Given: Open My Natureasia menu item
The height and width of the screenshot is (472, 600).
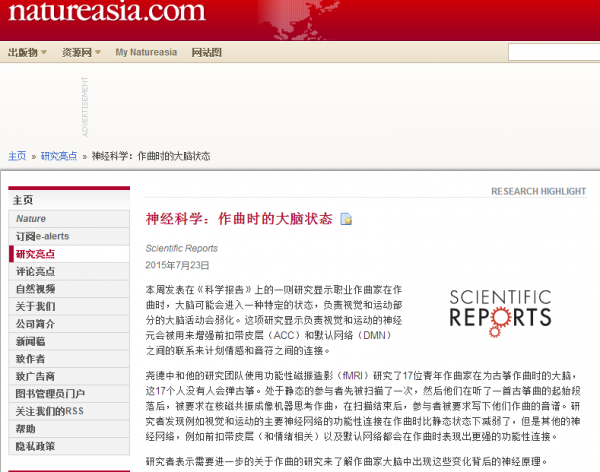Looking at the screenshot, I should coord(146,52).
